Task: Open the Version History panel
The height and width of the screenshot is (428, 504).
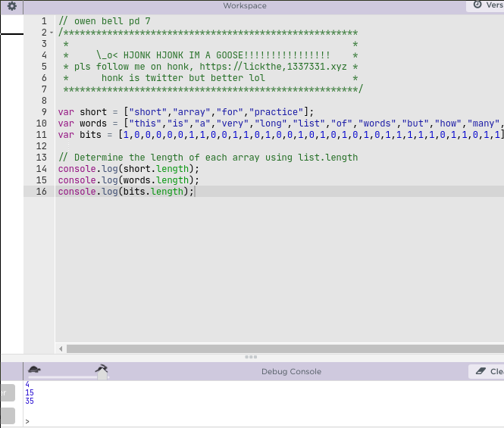Action: point(487,5)
